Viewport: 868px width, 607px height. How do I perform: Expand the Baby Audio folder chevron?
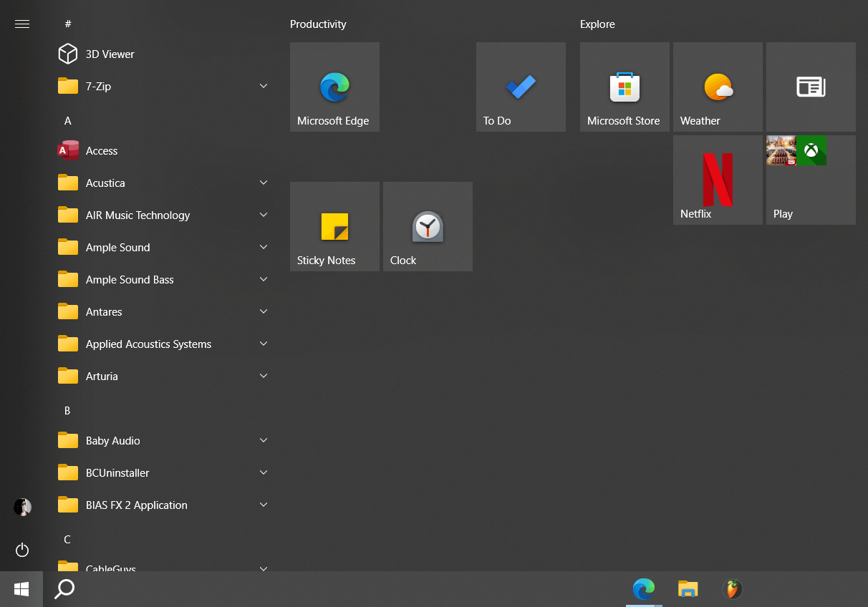pos(264,440)
